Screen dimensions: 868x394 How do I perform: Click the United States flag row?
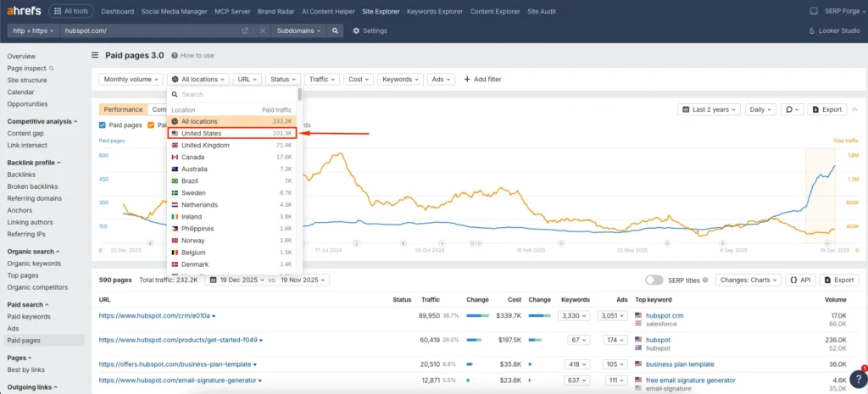(x=232, y=133)
